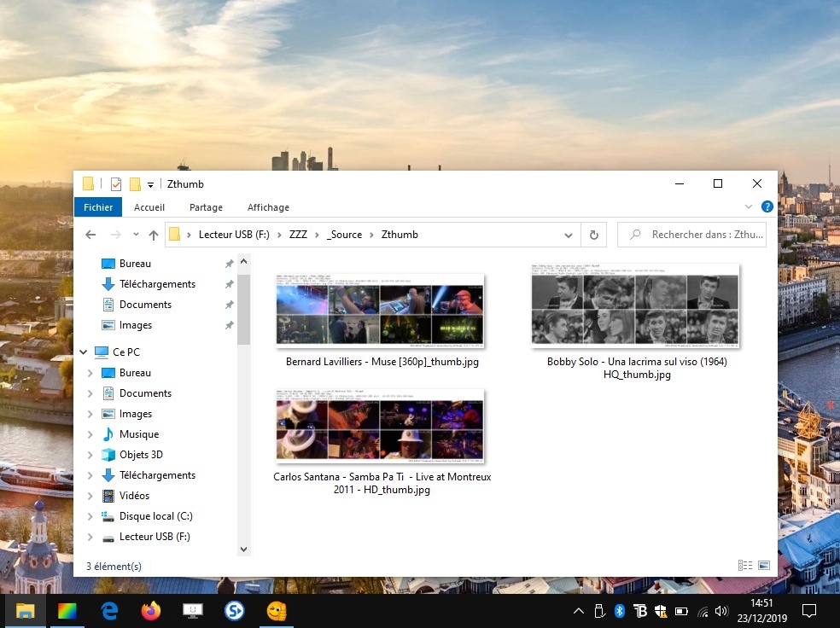Switch to the Partage ribbon tab
This screenshot has height=628, width=840.
(x=206, y=207)
